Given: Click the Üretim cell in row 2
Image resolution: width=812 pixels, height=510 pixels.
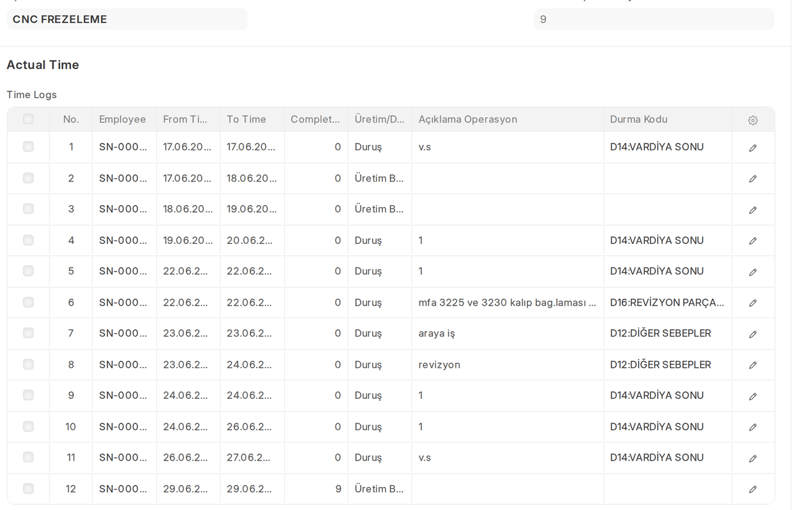Looking at the screenshot, I should coord(380,178).
